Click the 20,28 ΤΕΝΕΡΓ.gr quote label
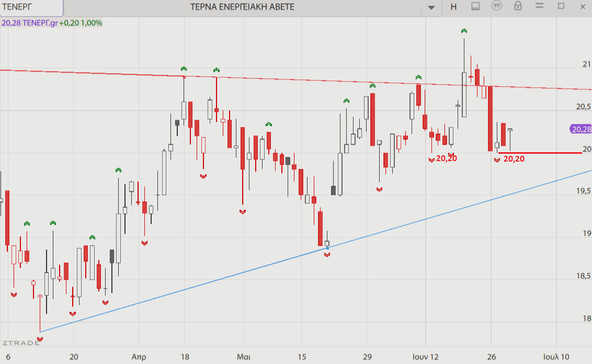592x364 pixels. (30, 23)
